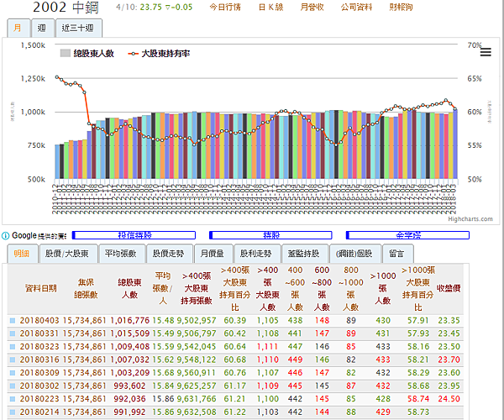Switch to the 平均張數 tab
This screenshot has height=420, width=504.
coord(121,254)
